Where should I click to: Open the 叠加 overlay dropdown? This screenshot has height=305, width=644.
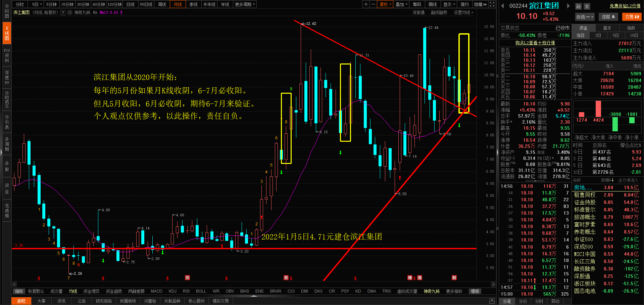click(401, 4)
